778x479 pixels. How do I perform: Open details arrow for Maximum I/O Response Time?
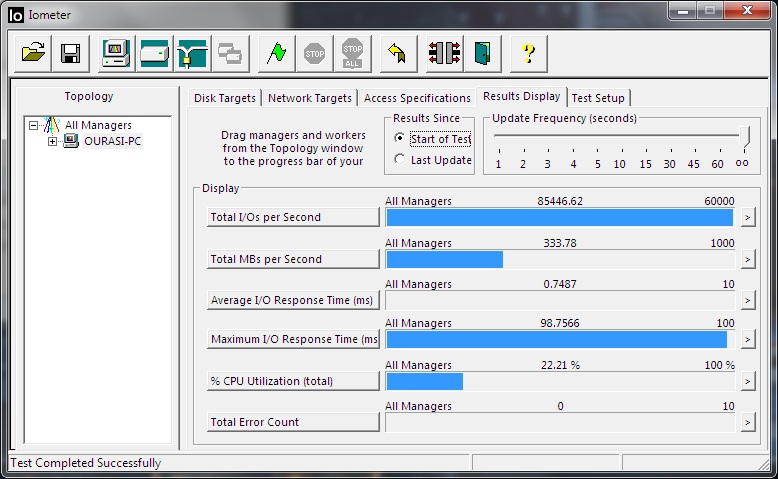(x=748, y=340)
